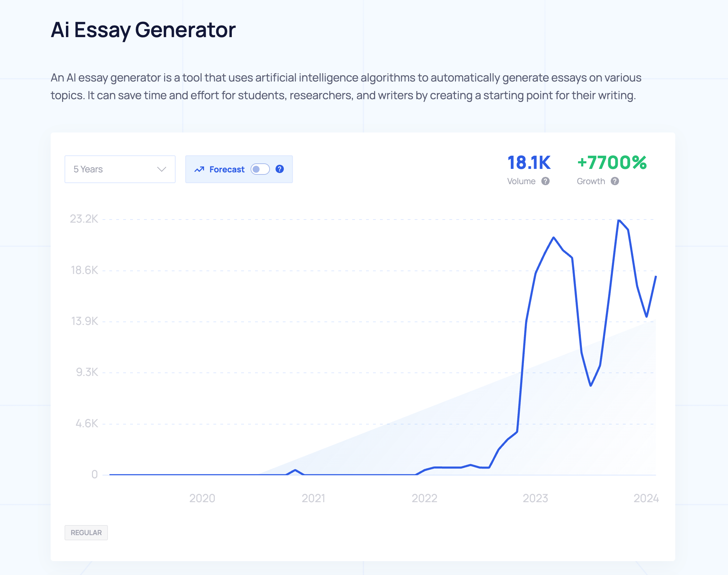Click the Growth label text

591,181
